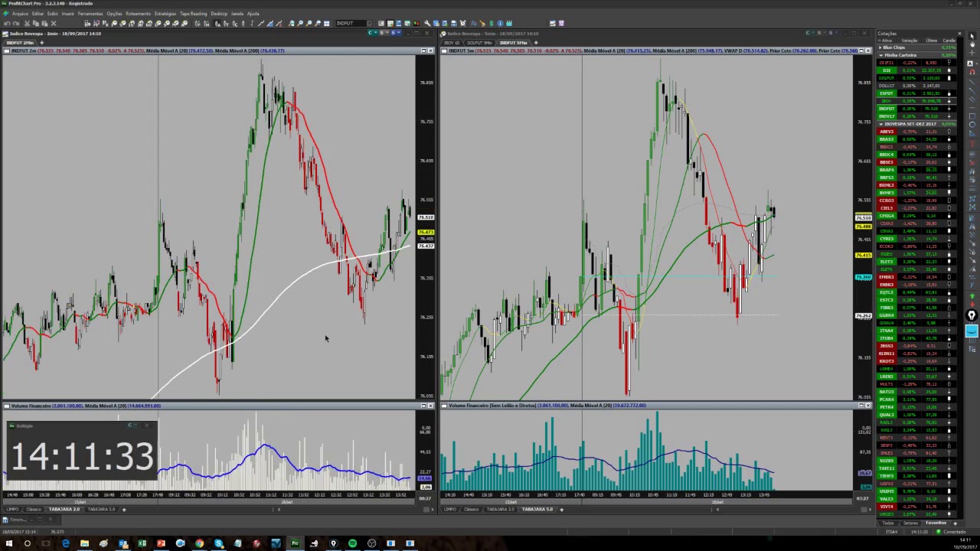
Task: Open the Ajuda menu
Action: tap(253, 14)
